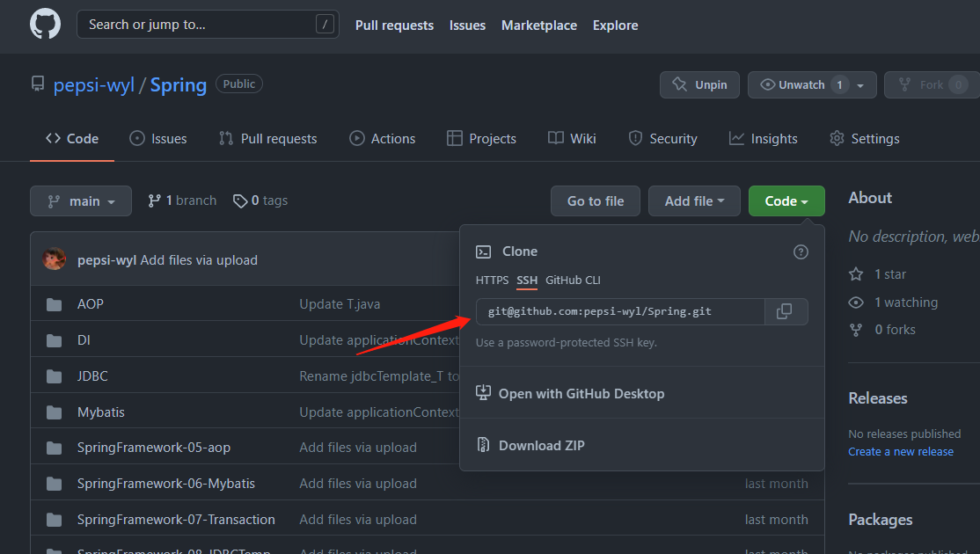
Task: Click SpringFramework-06-Mybatis folder icon
Action: pos(55,484)
